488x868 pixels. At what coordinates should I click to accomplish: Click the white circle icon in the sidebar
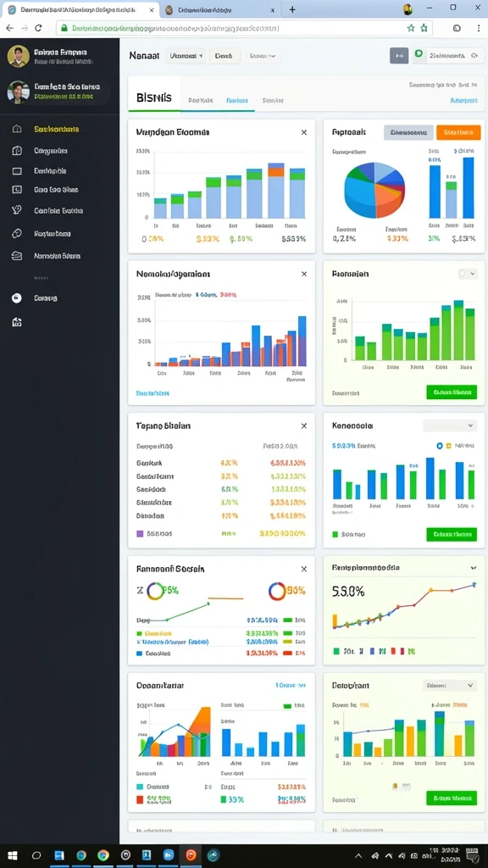17,298
